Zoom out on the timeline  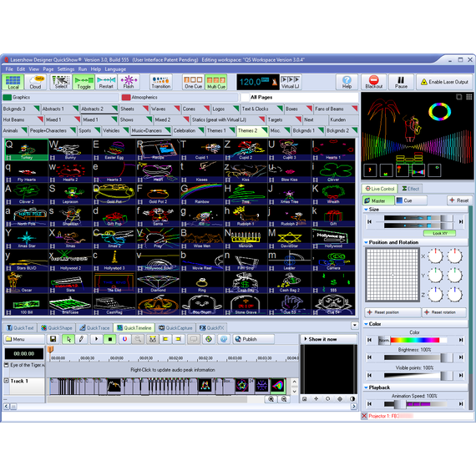(284, 399)
